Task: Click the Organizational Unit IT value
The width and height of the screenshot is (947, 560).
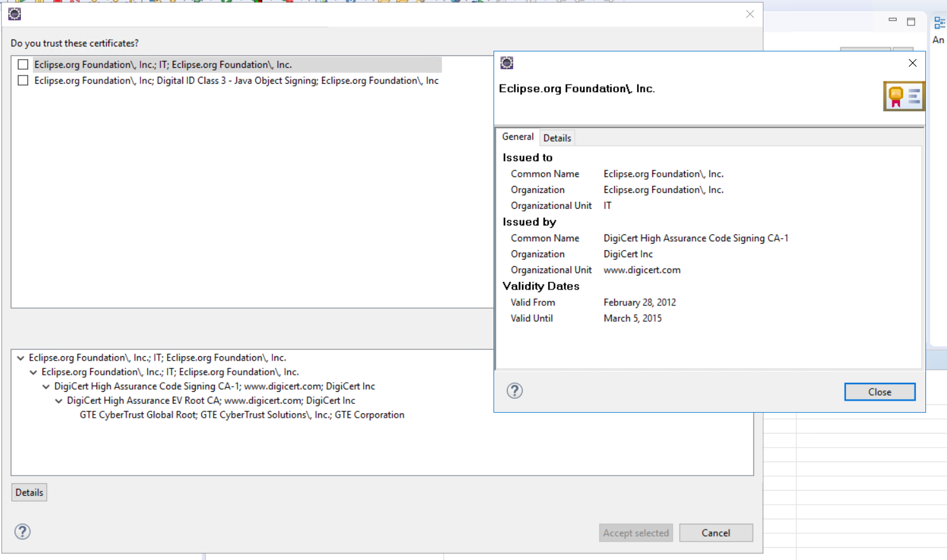Action: (x=607, y=206)
